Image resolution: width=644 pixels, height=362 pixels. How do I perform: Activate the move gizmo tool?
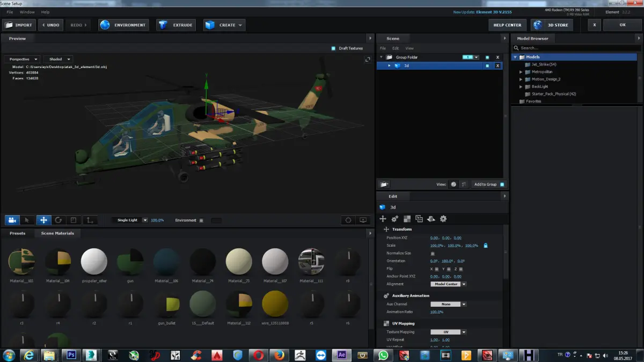click(43, 220)
